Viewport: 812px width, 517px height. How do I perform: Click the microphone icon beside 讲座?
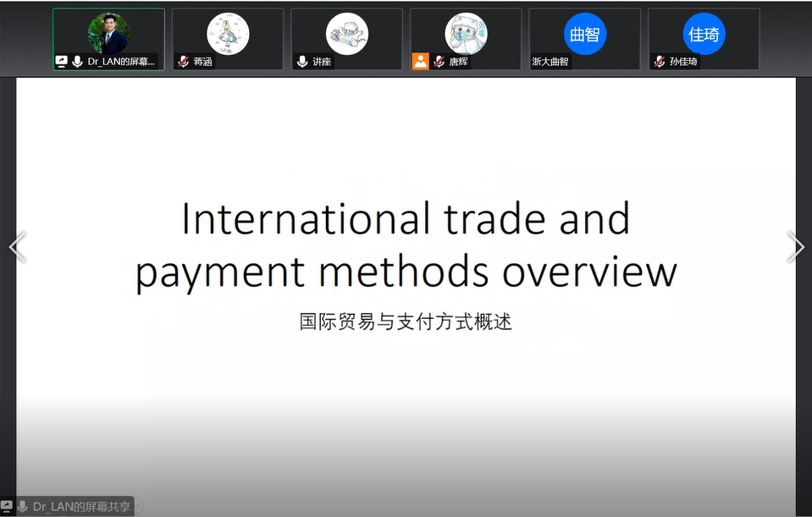click(x=302, y=62)
